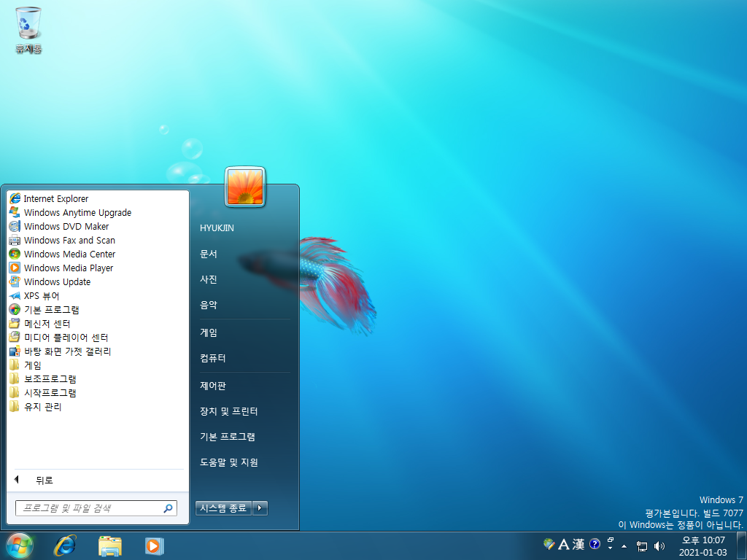Image resolution: width=747 pixels, height=560 pixels.
Task: Toggle the Hanja 漢 conversion button
Action: pyautogui.click(x=578, y=544)
